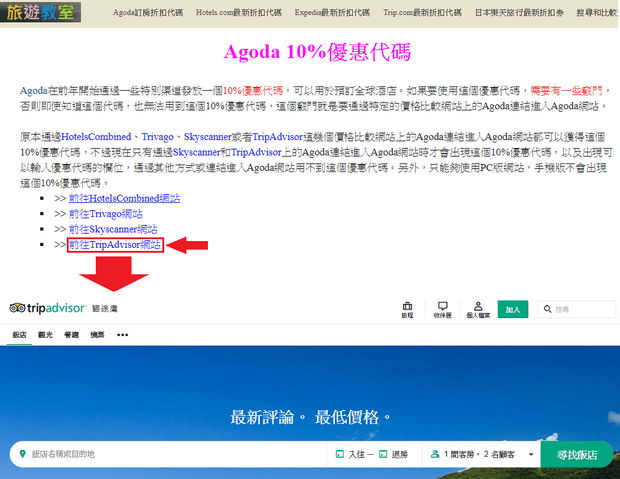The image size is (620, 479).
Task: Focus the 飯店名稱或目的地 destination field
Action: click(168, 454)
